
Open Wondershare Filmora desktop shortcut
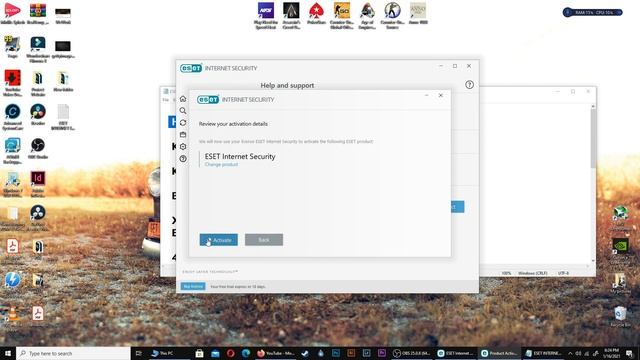(38, 49)
